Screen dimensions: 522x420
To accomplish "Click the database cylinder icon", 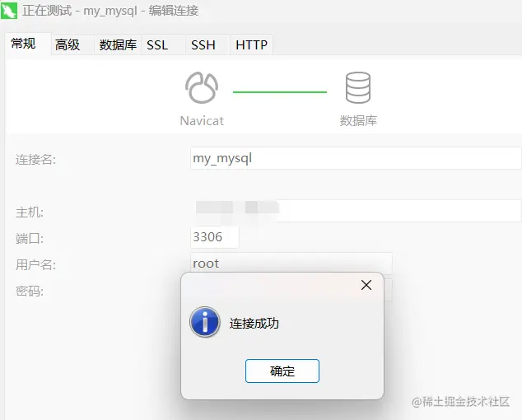I will [358, 87].
